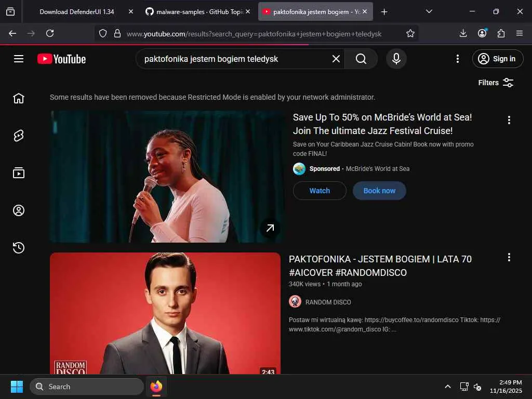Go to YouTube home via logo
532x399 pixels.
point(61,59)
